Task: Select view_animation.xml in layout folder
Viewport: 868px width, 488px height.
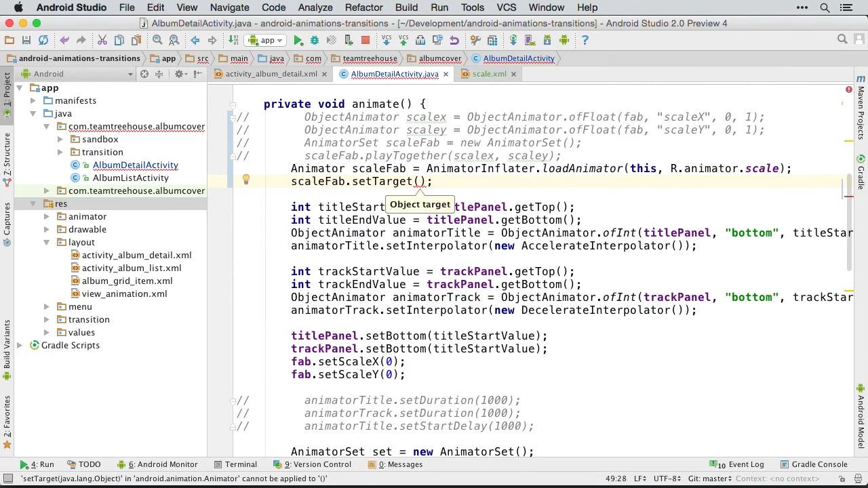Action: click(124, 293)
